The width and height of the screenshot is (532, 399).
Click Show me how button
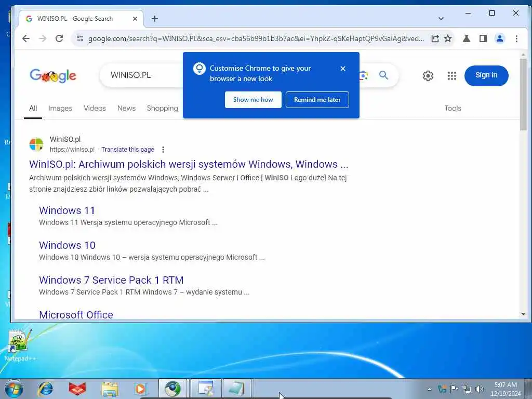(253, 100)
